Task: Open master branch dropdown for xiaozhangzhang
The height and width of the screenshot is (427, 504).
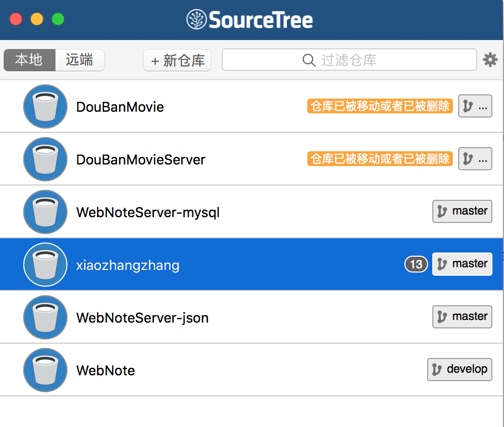Action: pos(462,264)
